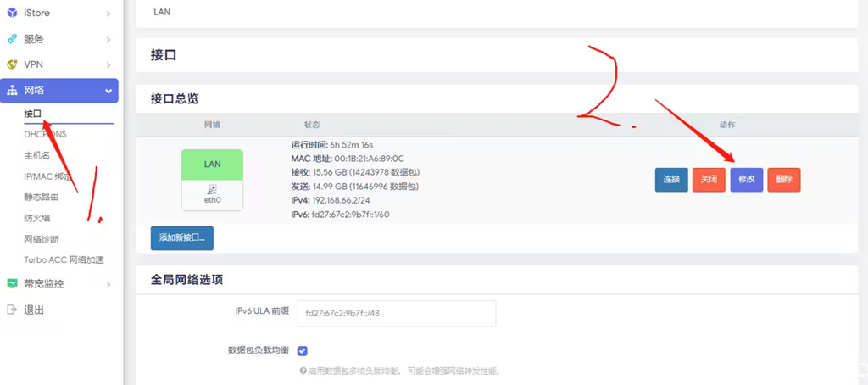Expand the 服务 menu chevron

[108, 39]
